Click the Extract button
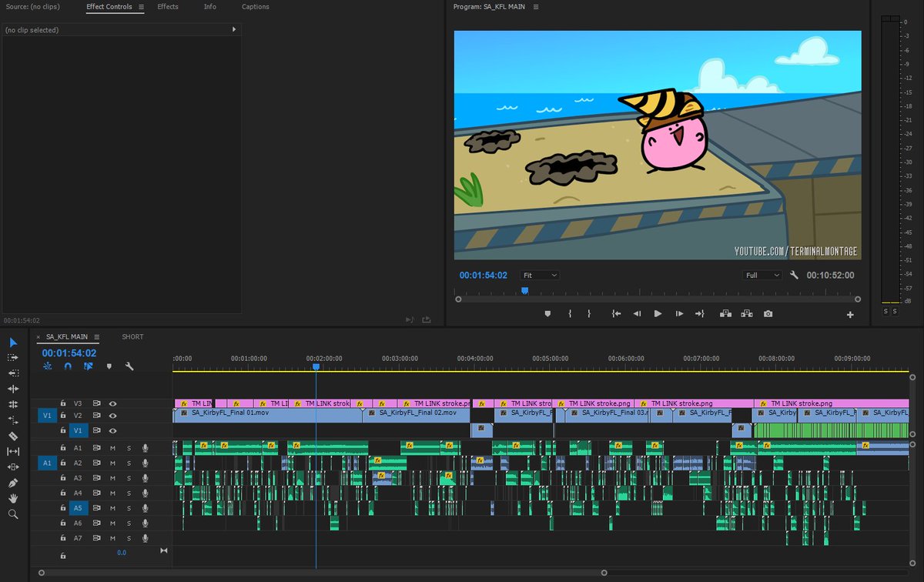This screenshot has height=582, width=924. 746,314
